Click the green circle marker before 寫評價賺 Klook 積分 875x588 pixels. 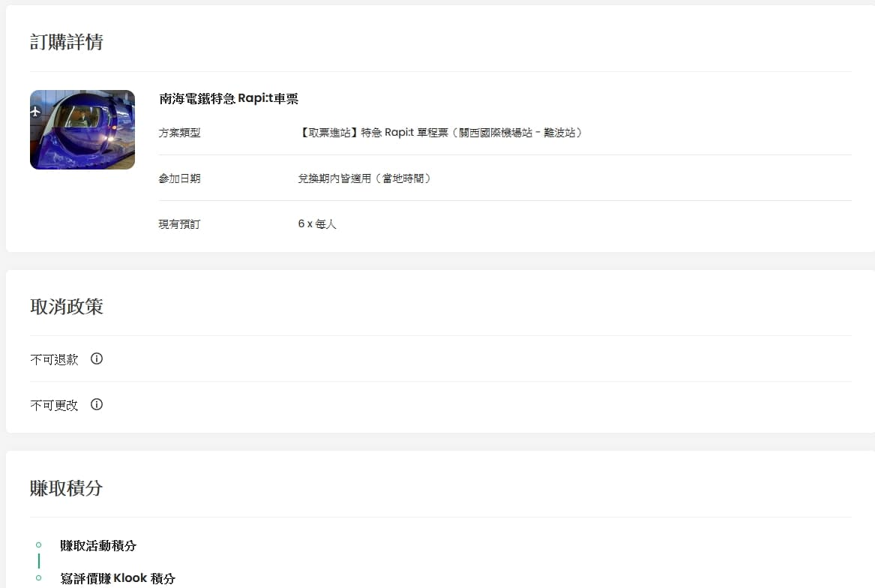[39, 578]
